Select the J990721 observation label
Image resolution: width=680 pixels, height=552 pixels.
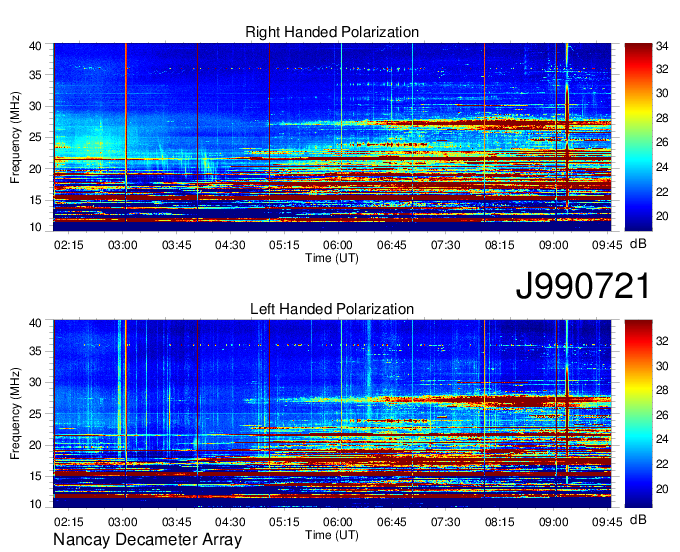tap(583, 286)
